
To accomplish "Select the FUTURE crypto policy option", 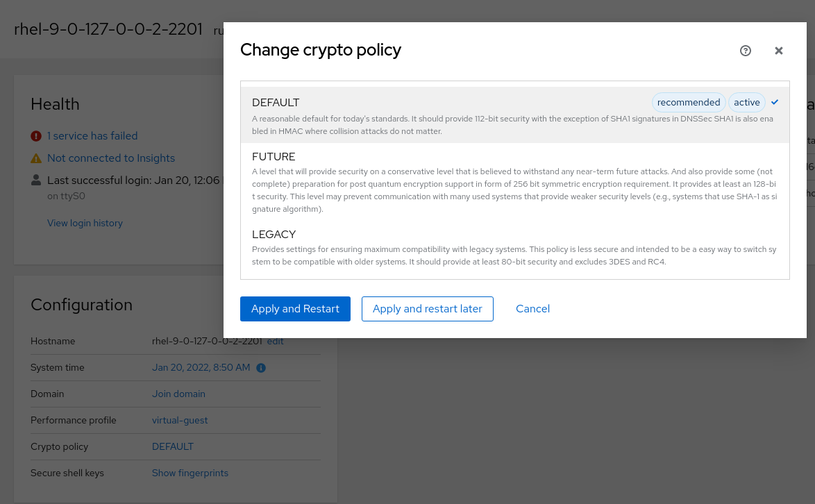I will pyautogui.click(x=515, y=182).
